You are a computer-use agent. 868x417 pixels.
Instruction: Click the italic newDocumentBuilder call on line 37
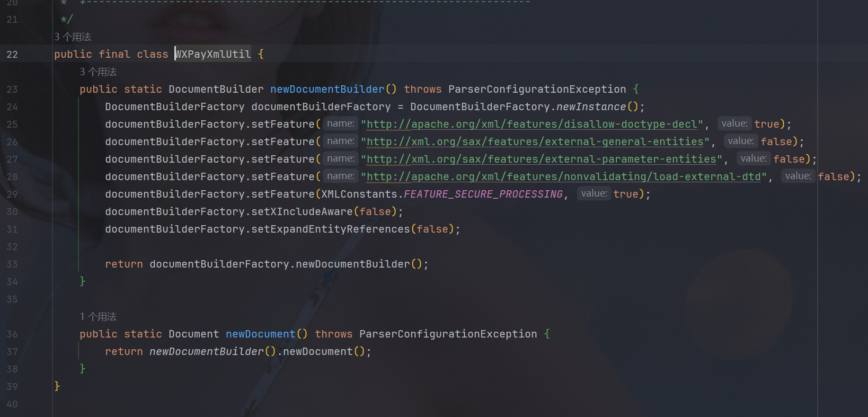point(206,352)
